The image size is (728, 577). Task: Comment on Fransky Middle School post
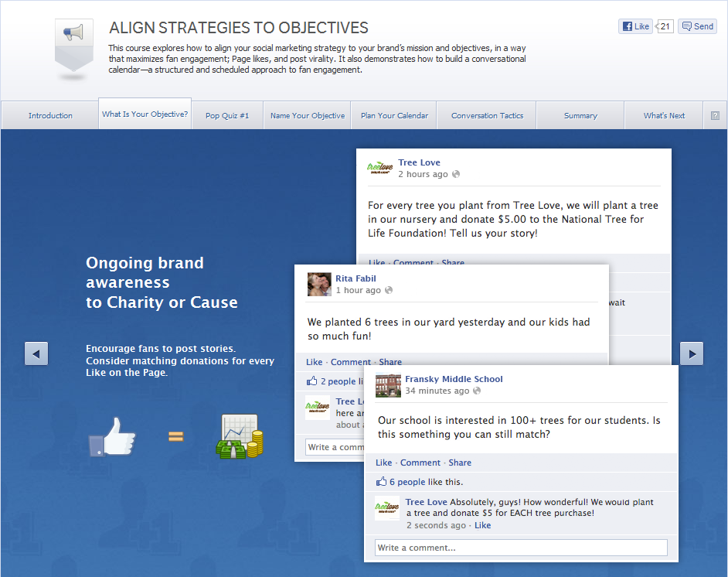coord(420,463)
